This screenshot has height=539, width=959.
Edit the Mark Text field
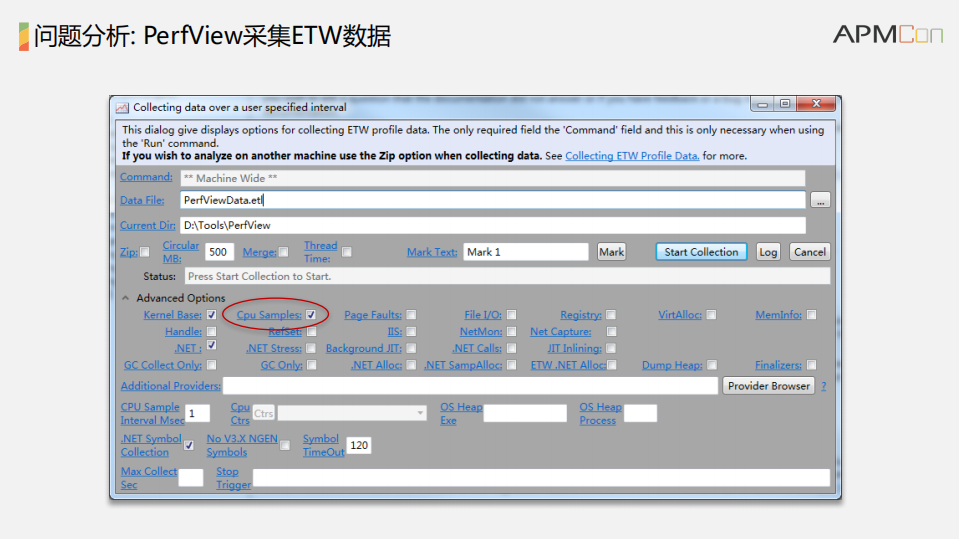tap(525, 252)
